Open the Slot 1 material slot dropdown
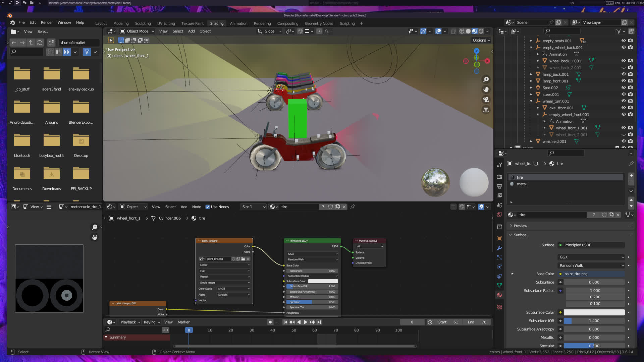This screenshot has height=362, width=644. tap(253, 207)
